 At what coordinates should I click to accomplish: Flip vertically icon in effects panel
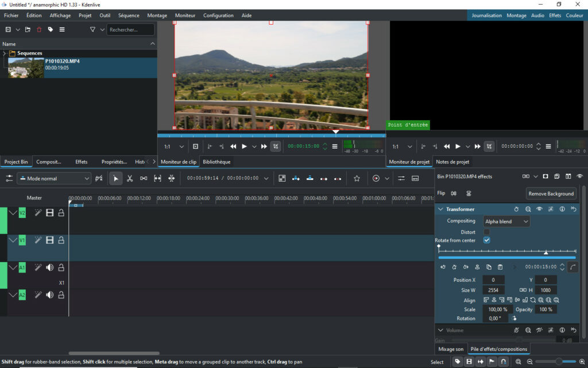(x=469, y=193)
